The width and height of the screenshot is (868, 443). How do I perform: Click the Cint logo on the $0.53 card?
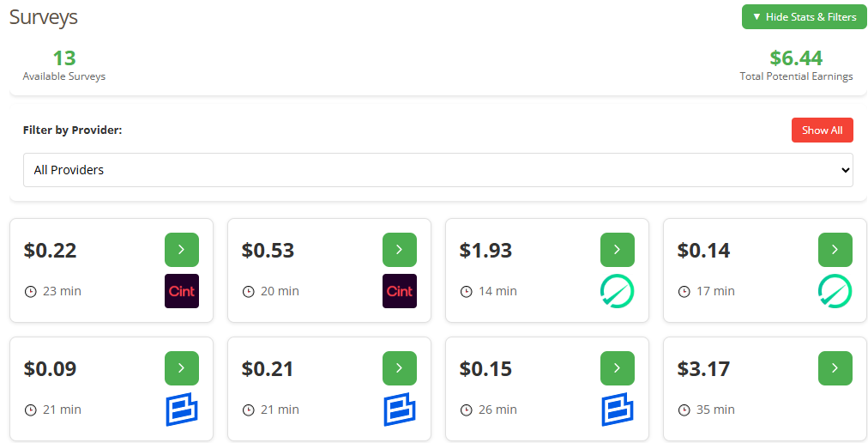point(399,291)
